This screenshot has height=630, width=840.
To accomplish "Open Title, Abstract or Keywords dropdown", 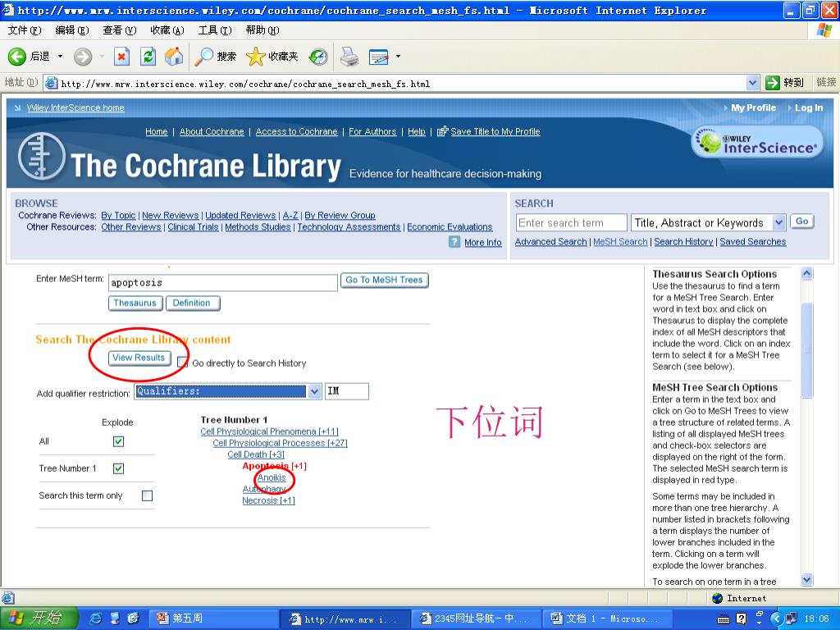I will click(778, 222).
